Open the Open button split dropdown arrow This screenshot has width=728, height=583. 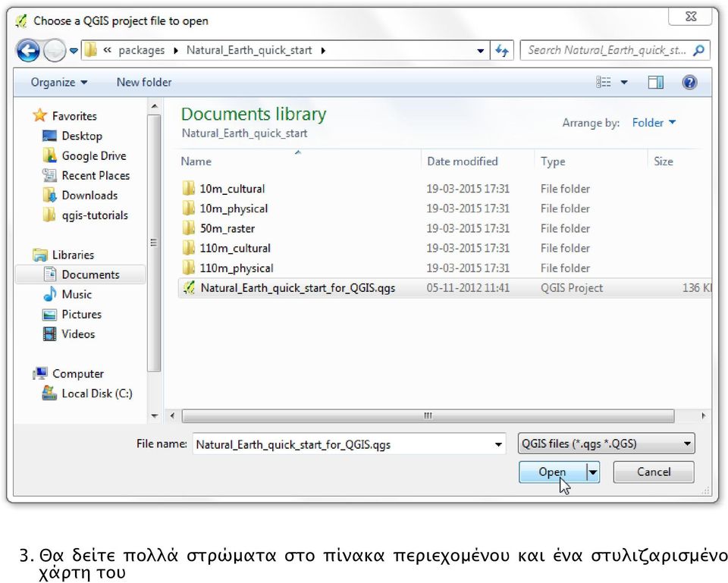click(593, 472)
